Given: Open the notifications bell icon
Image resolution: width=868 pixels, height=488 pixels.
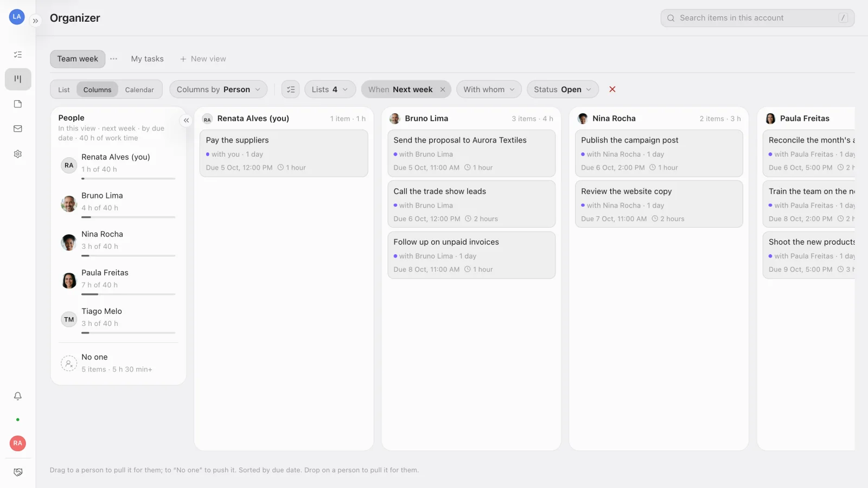Looking at the screenshot, I should 18,396.
